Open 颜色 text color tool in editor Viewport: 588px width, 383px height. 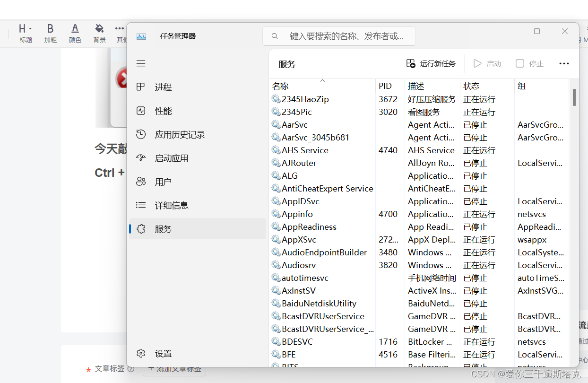pos(75,34)
